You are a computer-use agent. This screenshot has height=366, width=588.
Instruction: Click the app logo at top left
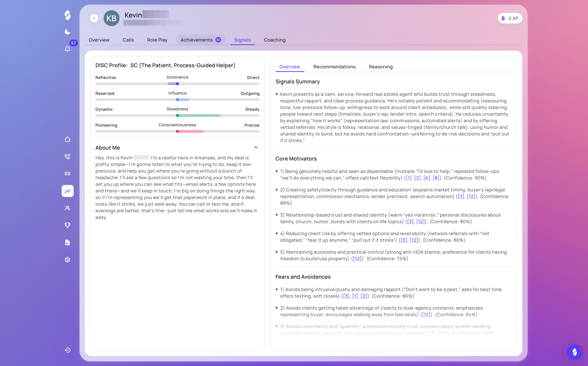67,15
